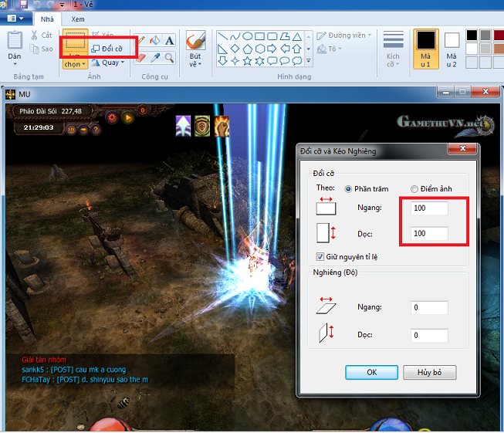Select the Pencil tool
The image size is (504, 433).
tap(142, 40)
